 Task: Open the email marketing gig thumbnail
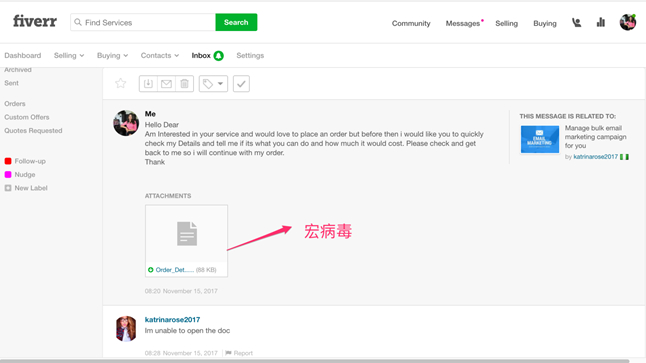(540, 139)
